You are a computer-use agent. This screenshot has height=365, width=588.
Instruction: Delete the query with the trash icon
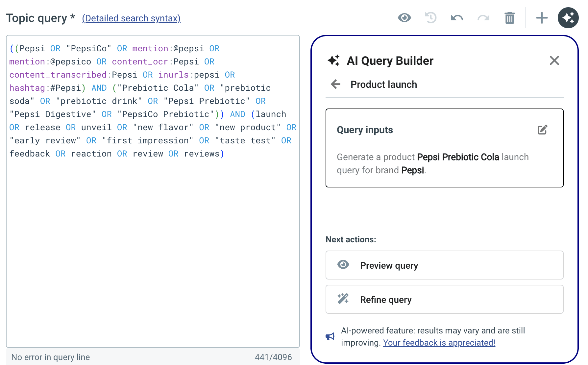(x=509, y=18)
